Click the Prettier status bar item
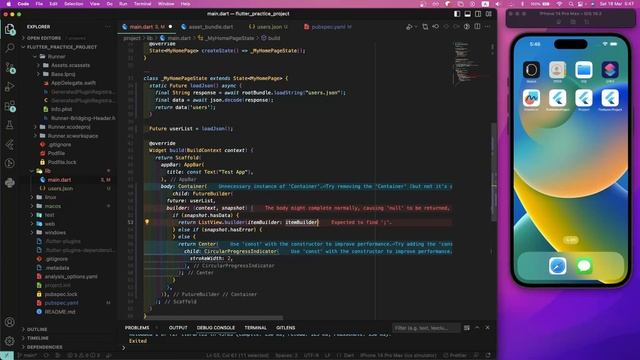The width and height of the screenshot is (640, 360). (x=455, y=356)
